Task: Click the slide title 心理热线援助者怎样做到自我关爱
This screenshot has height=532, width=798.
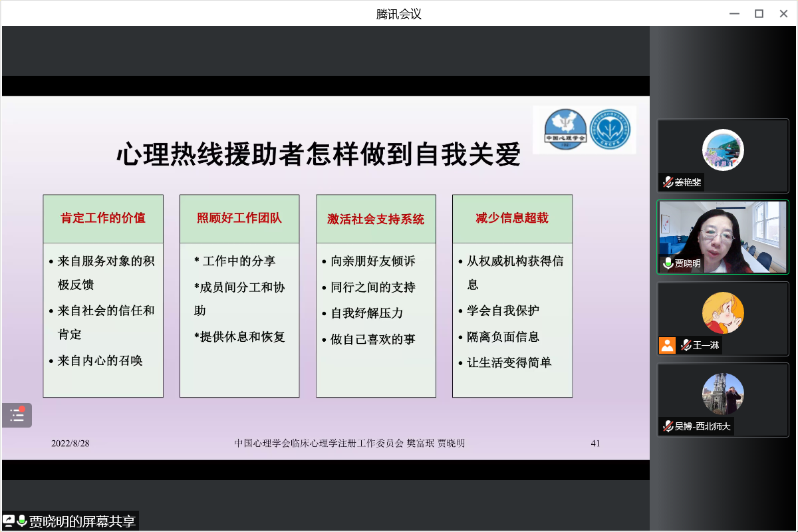Action: [x=319, y=154]
